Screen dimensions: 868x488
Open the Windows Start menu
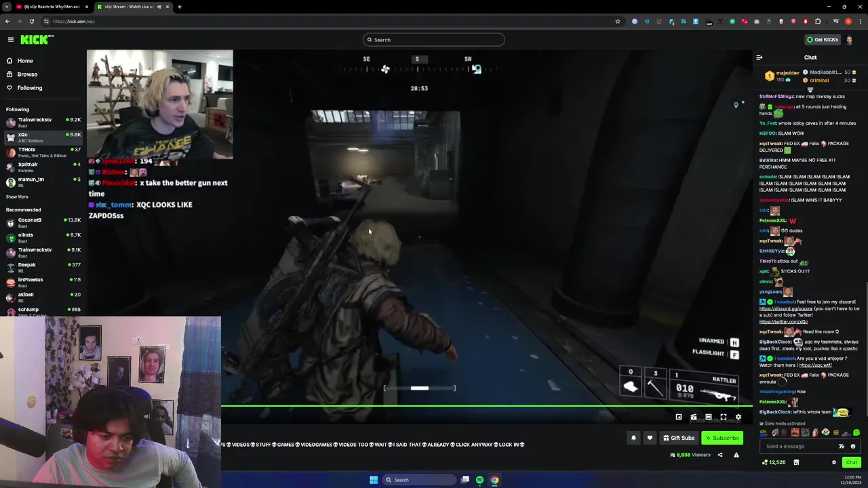374,480
